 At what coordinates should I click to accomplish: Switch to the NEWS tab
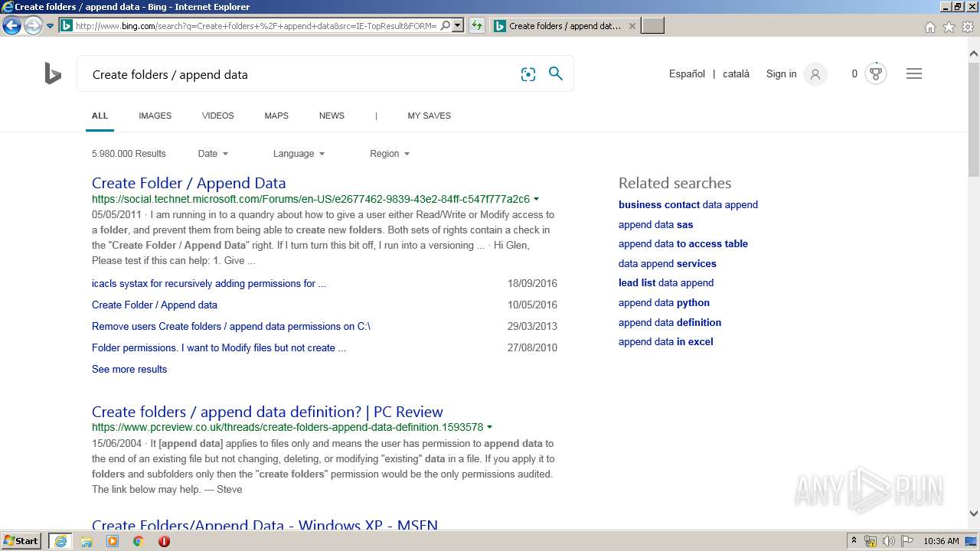pos(332,116)
